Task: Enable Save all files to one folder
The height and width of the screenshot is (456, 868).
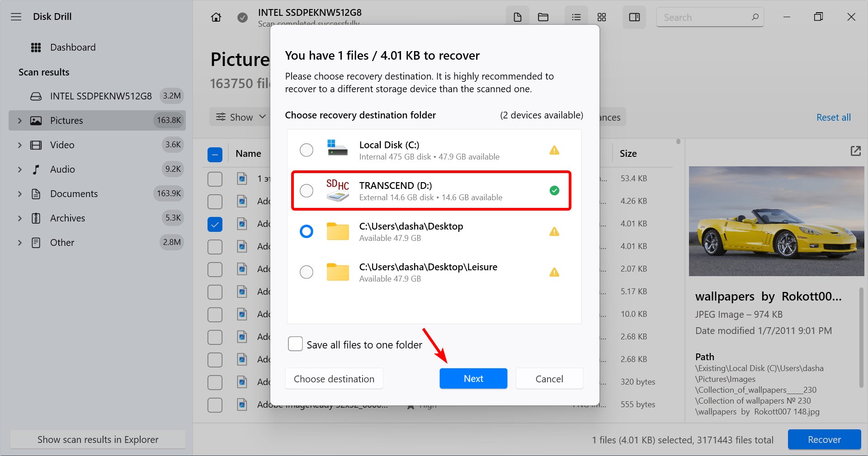Action: [x=295, y=344]
